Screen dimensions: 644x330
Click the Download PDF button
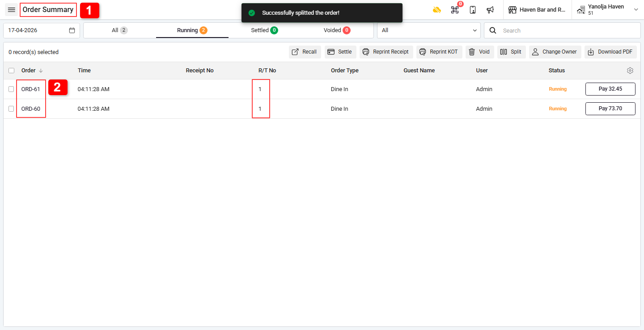coord(610,52)
